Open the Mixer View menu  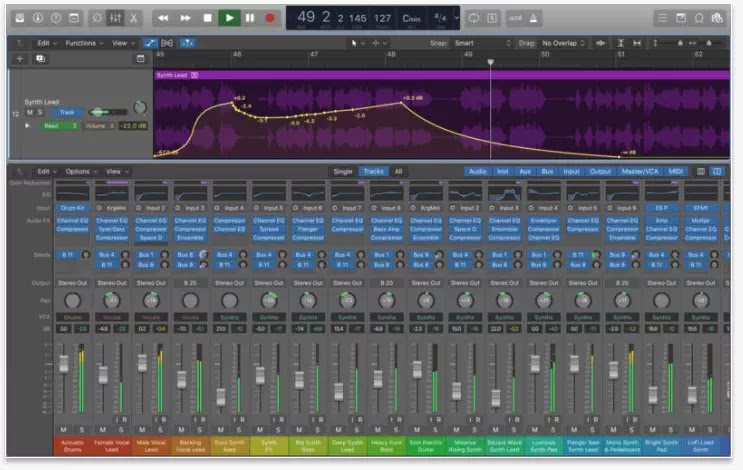[x=117, y=172]
